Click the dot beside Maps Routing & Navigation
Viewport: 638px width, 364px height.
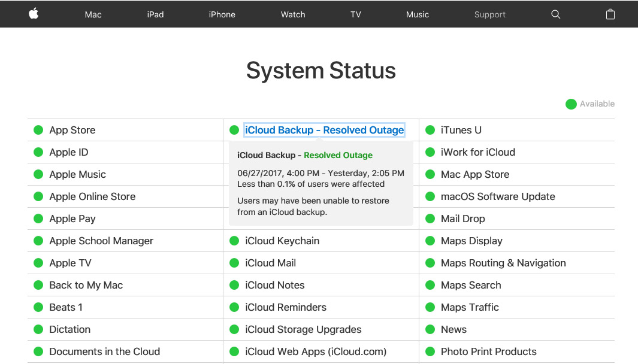pyautogui.click(x=430, y=263)
